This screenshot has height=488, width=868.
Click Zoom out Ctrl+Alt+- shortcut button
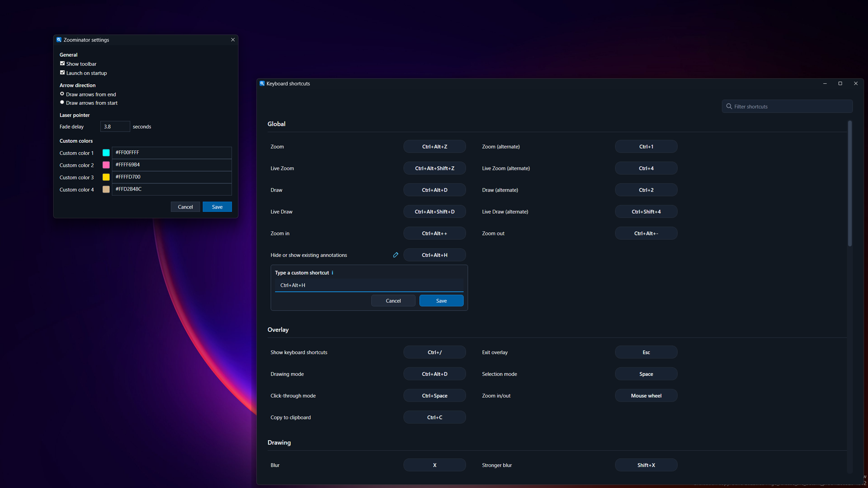[646, 233]
